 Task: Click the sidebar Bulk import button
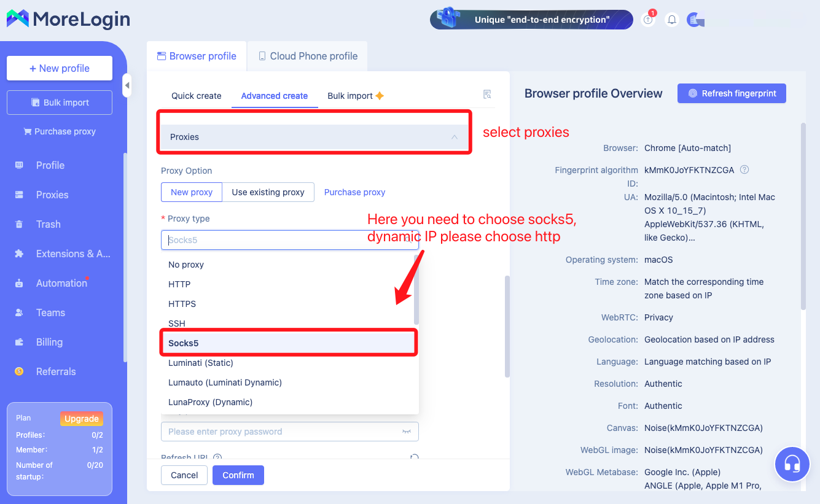point(60,103)
